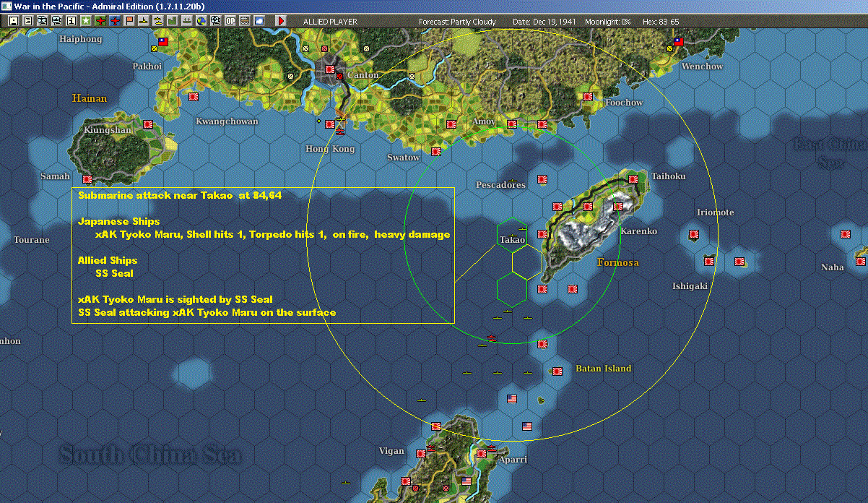Image resolution: width=868 pixels, height=503 pixels.
Task: Select the Japanese flag unit above Foochow
Action: pos(588,96)
